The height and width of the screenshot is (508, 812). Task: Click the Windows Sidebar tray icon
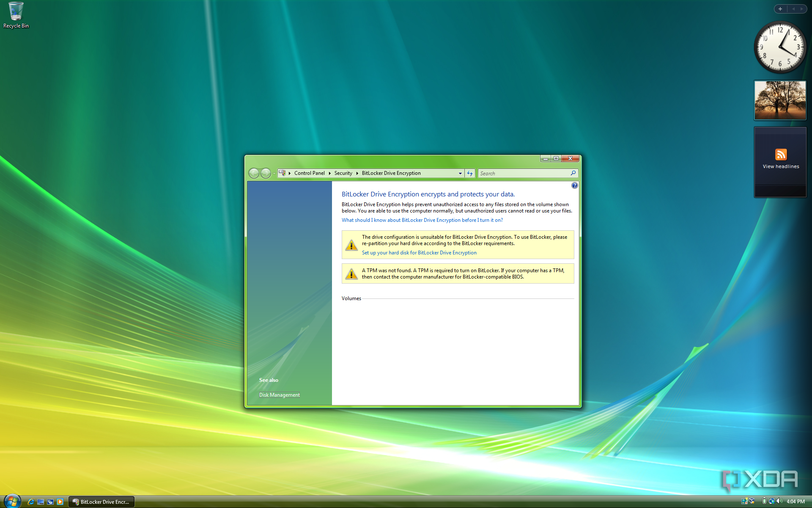tap(744, 501)
